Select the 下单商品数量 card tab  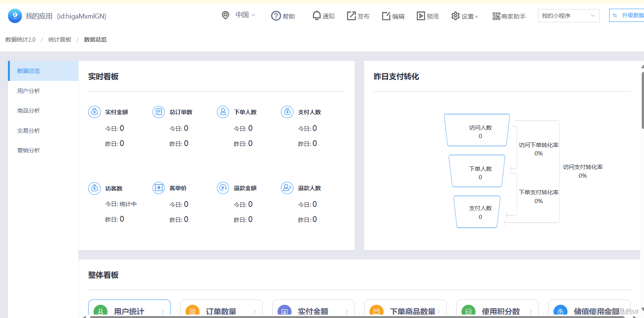coord(405,308)
